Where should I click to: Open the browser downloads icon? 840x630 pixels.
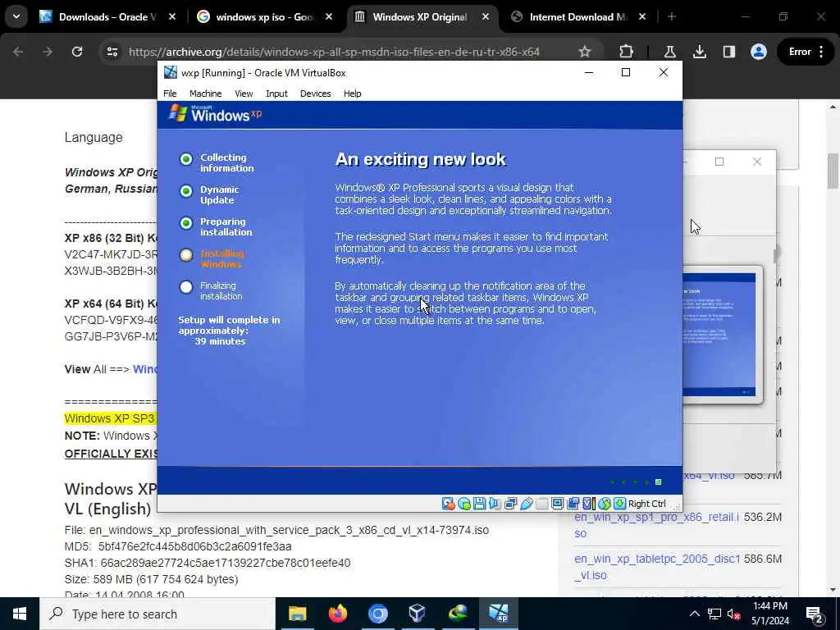(x=699, y=52)
